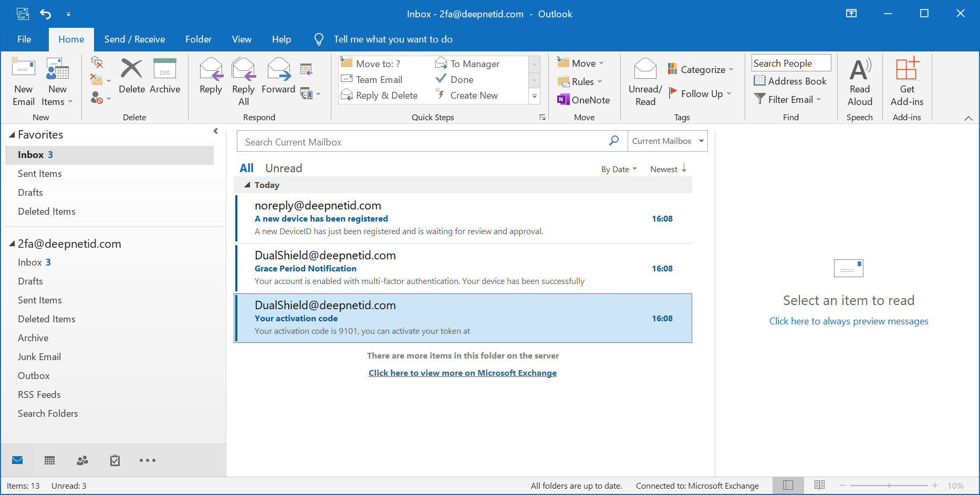The width and height of the screenshot is (980, 495).
Task: Archive the selected email
Action: 164,77
